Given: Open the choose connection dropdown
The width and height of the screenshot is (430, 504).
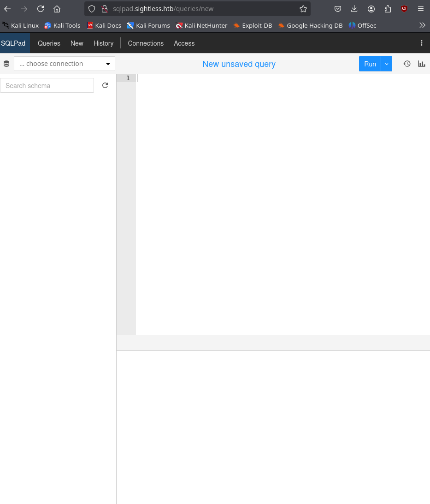Looking at the screenshot, I should (x=65, y=64).
